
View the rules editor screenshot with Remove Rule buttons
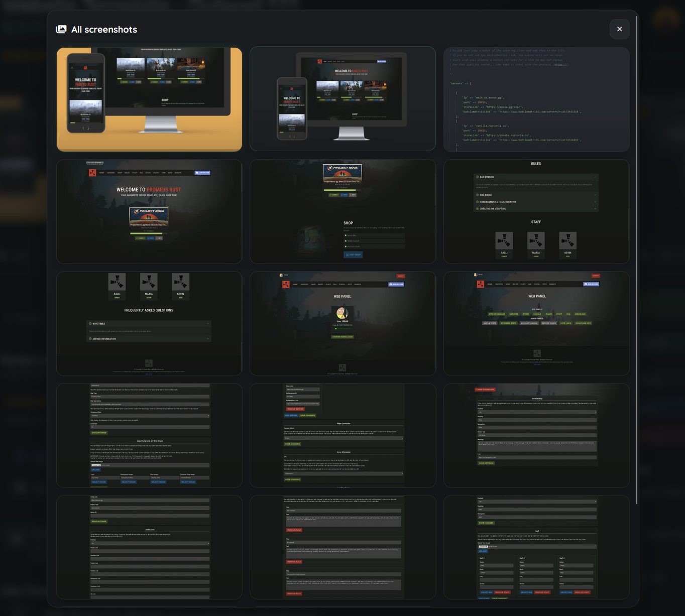pyautogui.click(x=342, y=547)
